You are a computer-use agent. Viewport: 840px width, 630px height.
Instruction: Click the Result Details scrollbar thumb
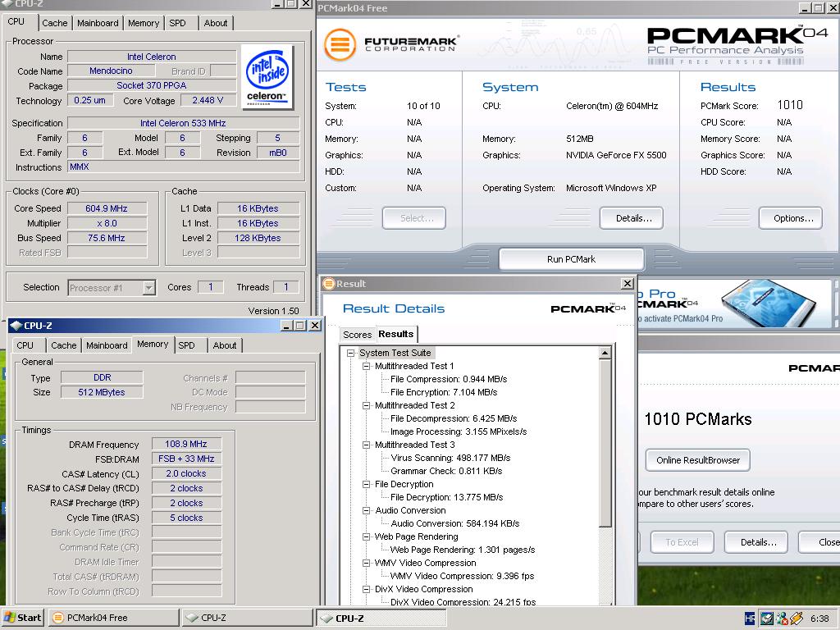pyautogui.click(x=605, y=443)
